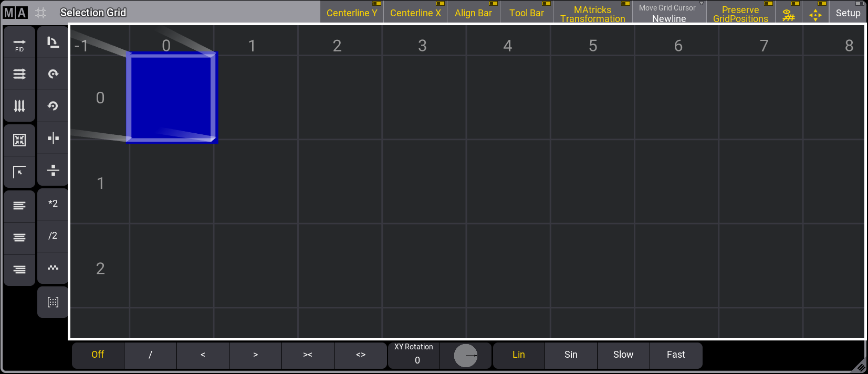Open the Move Grid Cursor dropdown
Image resolution: width=868 pixels, height=374 pixels.
pos(669,13)
